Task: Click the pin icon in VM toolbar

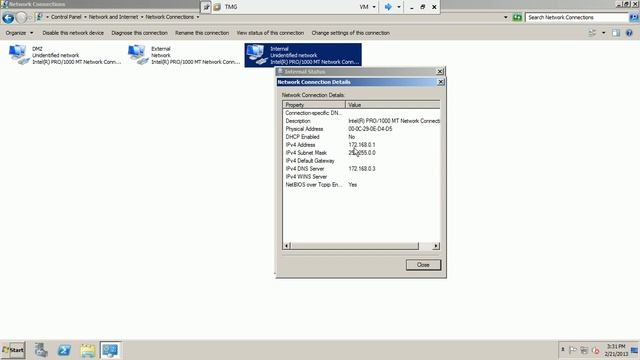Action: [206, 7]
